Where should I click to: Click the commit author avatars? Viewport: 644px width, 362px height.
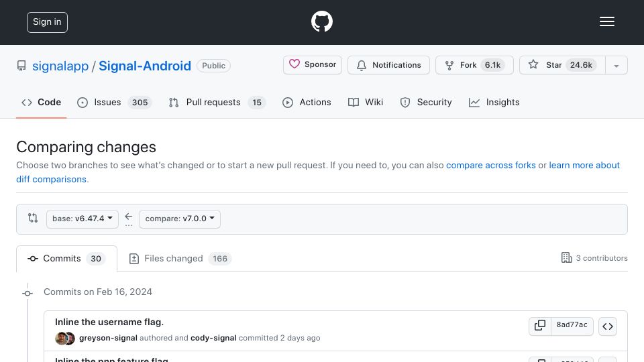65,338
